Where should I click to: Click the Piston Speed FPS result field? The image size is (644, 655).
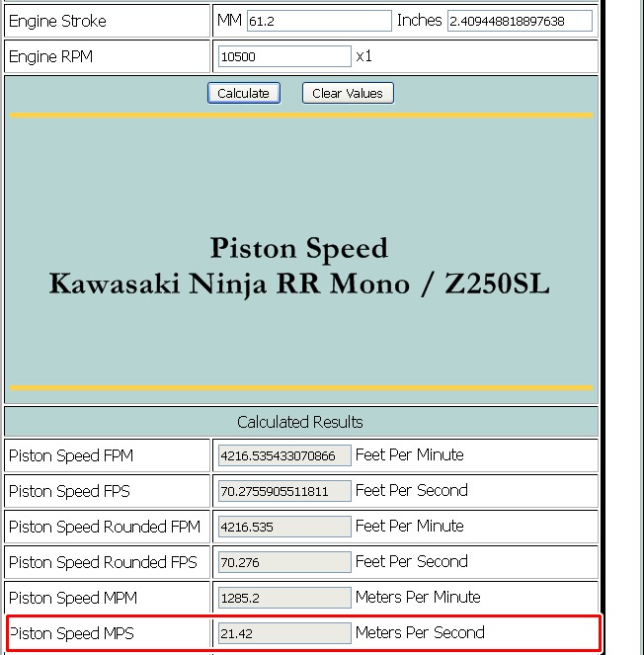[284, 492]
